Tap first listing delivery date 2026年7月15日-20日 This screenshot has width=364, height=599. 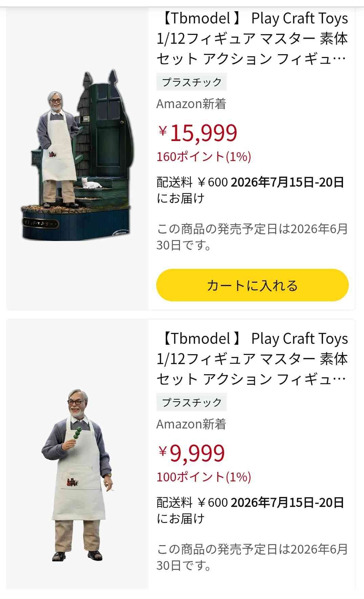287,182
